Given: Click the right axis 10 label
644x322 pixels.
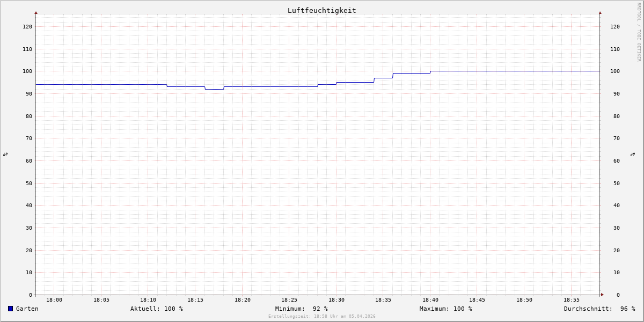Looking at the screenshot, I should pos(617,273).
